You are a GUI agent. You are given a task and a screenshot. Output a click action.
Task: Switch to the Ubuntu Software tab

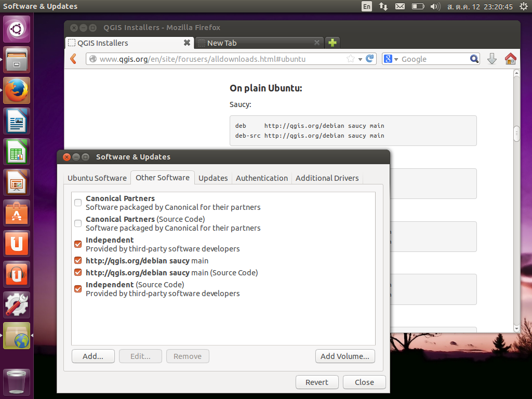pyautogui.click(x=97, y=178)
